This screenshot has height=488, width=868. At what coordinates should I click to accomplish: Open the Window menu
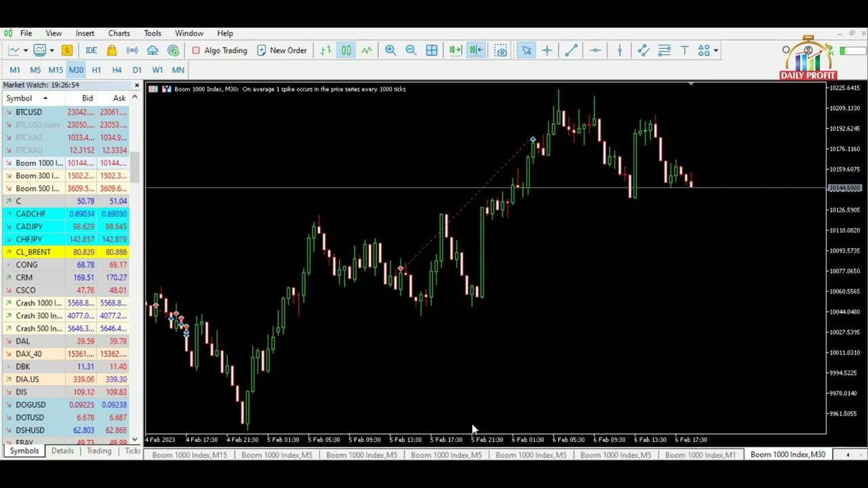(x=189, y=33)
